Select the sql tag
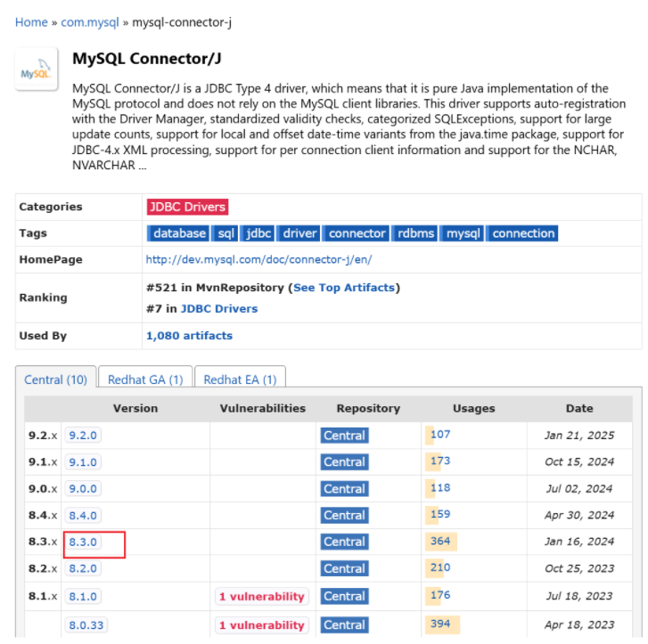 click(x=226, y=233)
